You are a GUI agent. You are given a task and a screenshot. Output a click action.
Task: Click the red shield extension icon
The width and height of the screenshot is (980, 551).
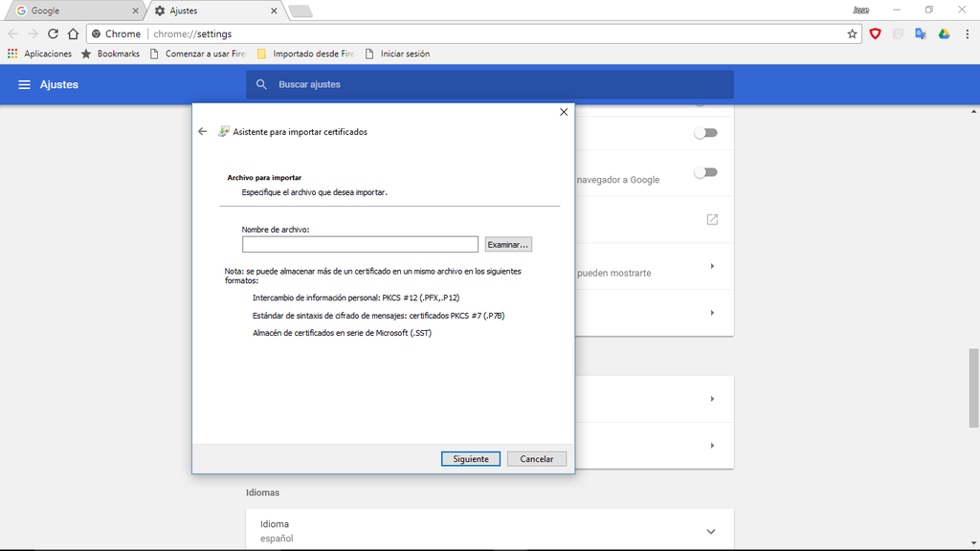point(875,33)
